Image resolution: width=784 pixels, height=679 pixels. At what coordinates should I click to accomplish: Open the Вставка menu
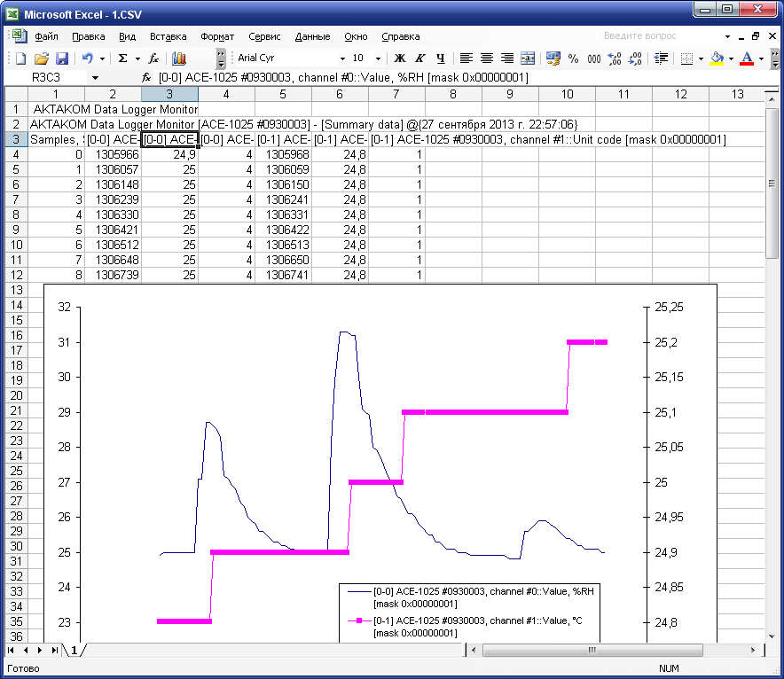click(x=168, y=36)
